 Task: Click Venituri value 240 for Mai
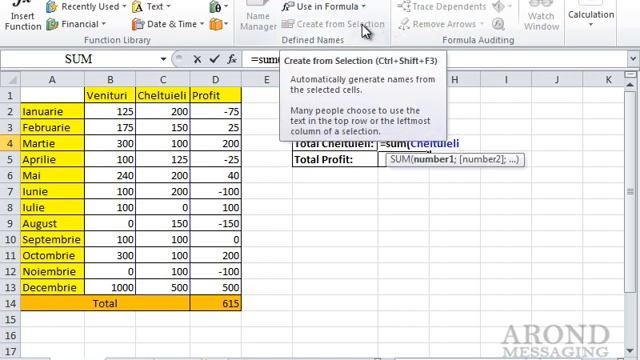click(x=110, y=176)
